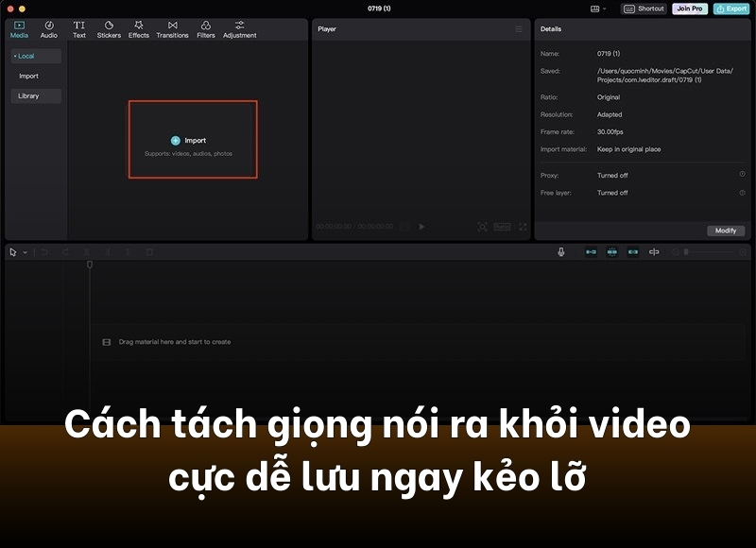This screenshot has height=548, width=756.
Task: Click the Player panel menu icon
Action: click(x=519, y=29)
